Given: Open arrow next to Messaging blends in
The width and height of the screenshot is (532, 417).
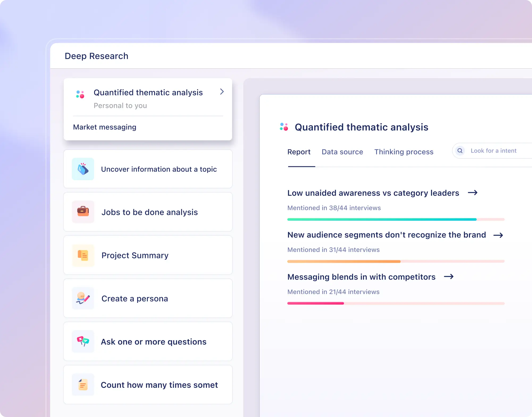Looking at the screenshot, I should [449, 277].
